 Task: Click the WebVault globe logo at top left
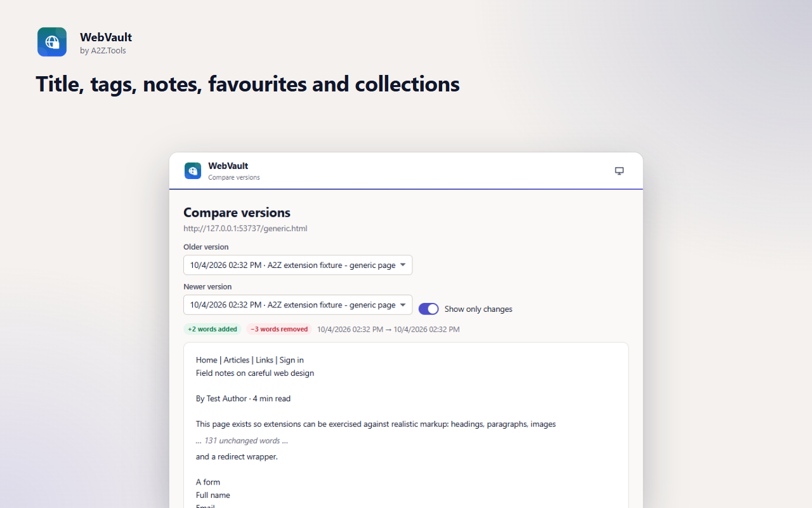click(52, 42)
